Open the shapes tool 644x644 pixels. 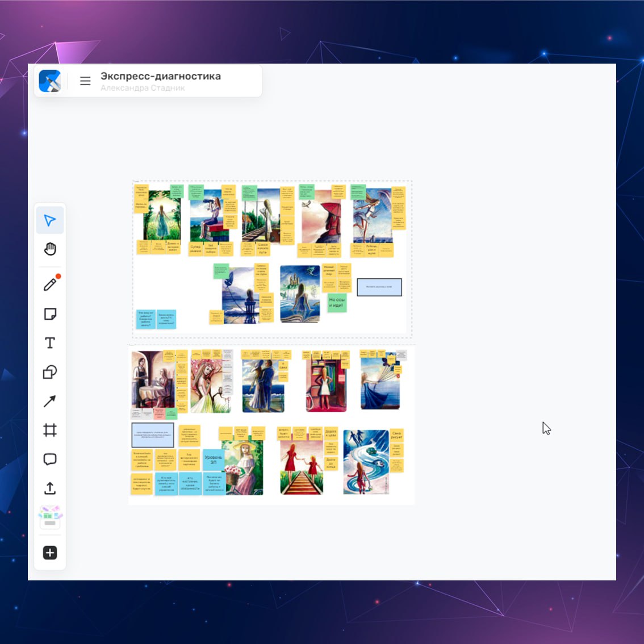pos(50,372)
